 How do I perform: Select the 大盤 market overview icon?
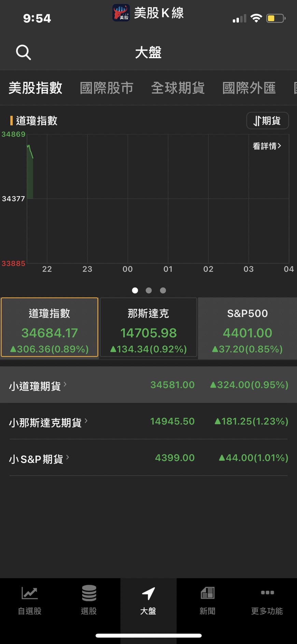(148, 600)
